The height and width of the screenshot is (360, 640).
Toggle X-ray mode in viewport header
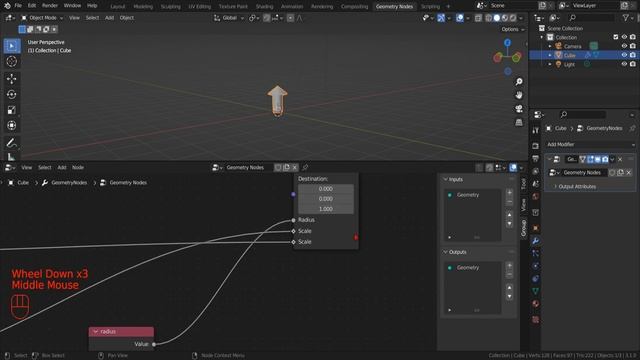point(478,18)
